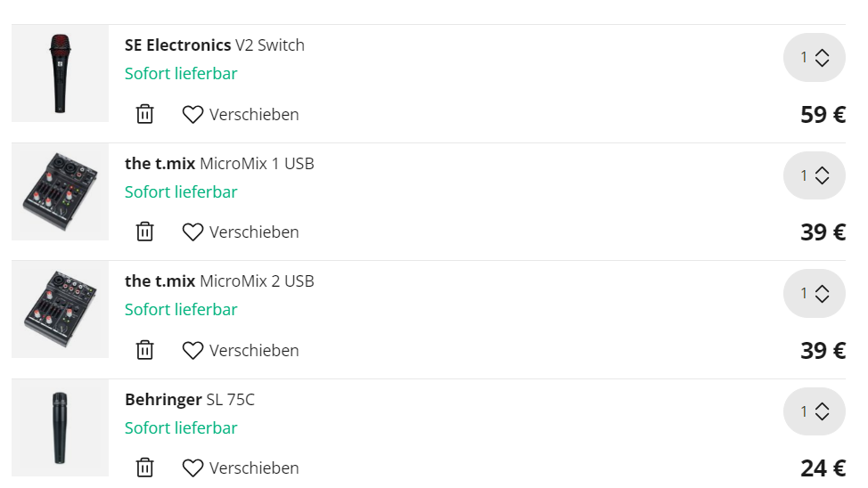Click the MicroMix 1 USB mixer thumbnail

(60, 191)
